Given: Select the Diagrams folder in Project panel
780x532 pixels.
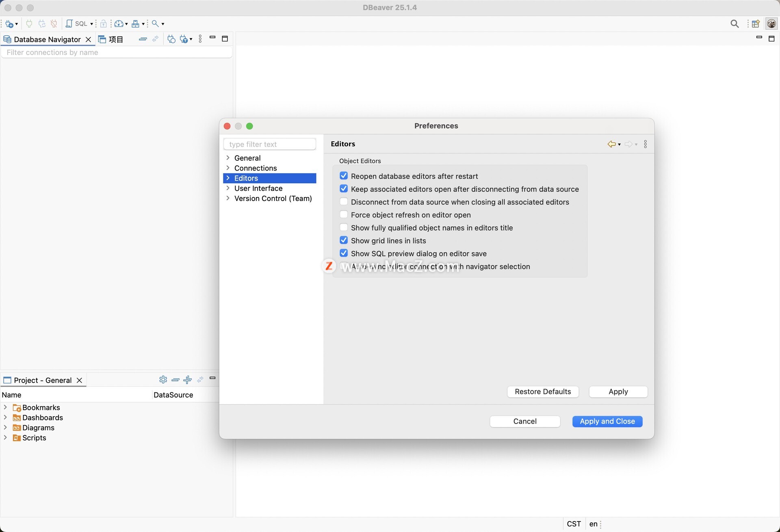Looking at the screenshot, I should 38,428.
